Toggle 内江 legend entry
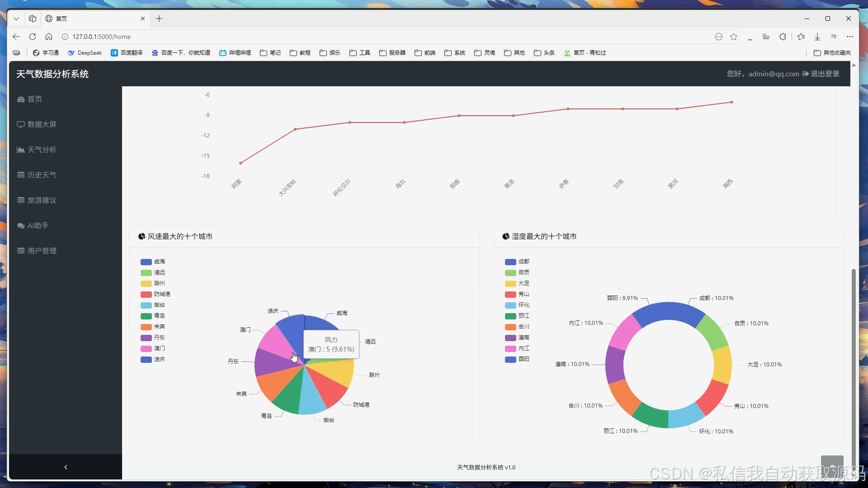The image size is (868, 488). coord(517,348)
